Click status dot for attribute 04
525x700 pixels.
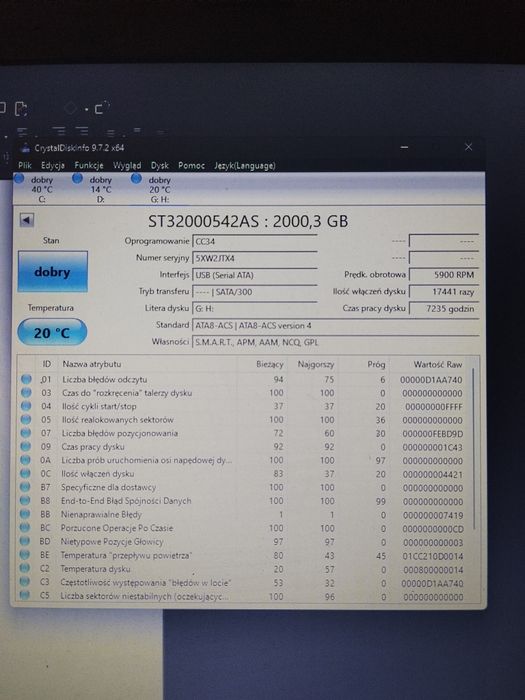click(x=26, y=406)
